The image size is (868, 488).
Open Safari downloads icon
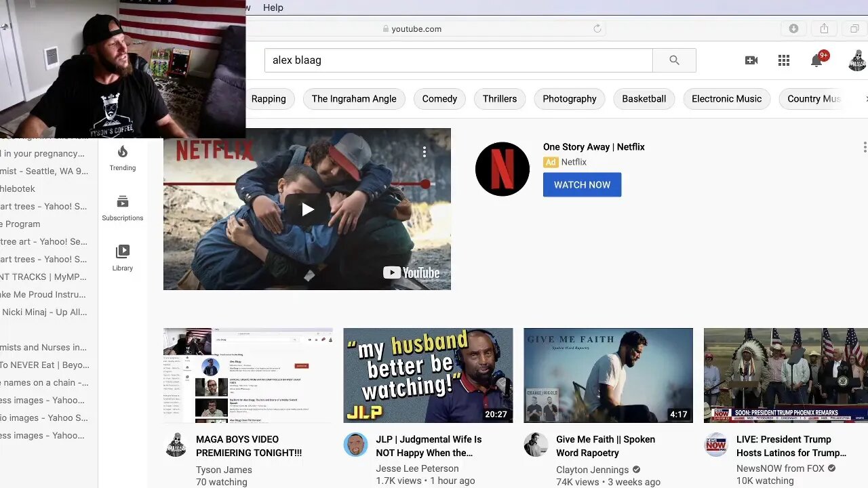pyautogui.click(x=793, y=28)
